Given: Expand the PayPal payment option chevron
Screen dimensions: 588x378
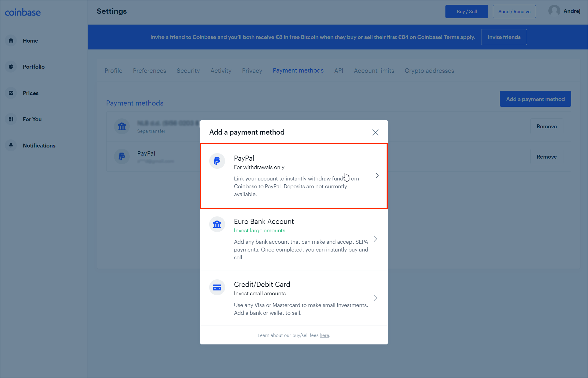Looking at the screenshot, I should (377, 176).
